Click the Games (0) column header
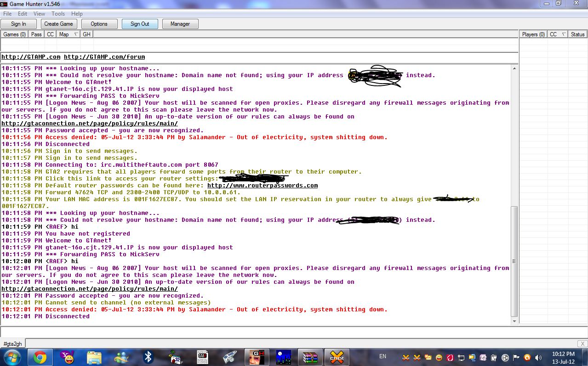This screenshot has width=588, height=366. point(15,34)
